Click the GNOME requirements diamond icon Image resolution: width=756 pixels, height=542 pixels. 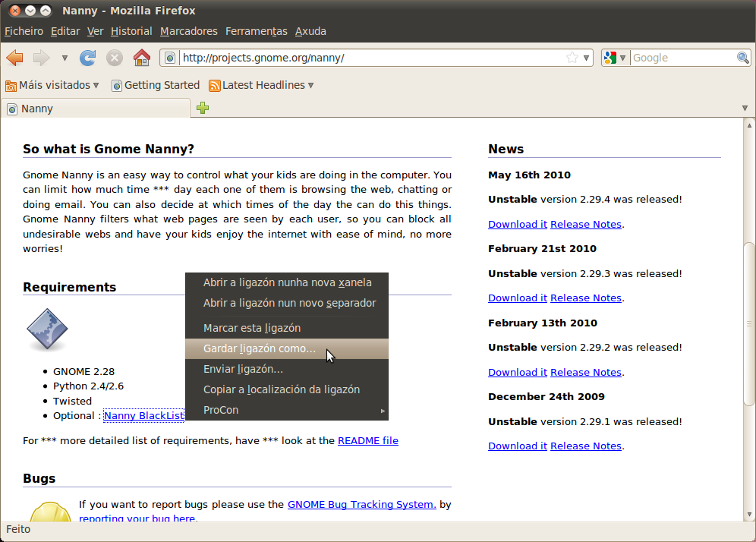click(x=47, y=329)
